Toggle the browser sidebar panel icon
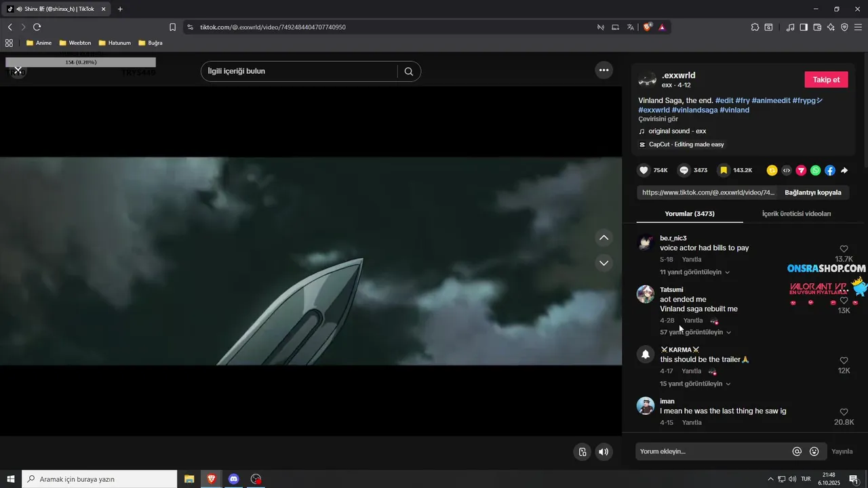The image size is (868, 488). [x=804, y=27]
